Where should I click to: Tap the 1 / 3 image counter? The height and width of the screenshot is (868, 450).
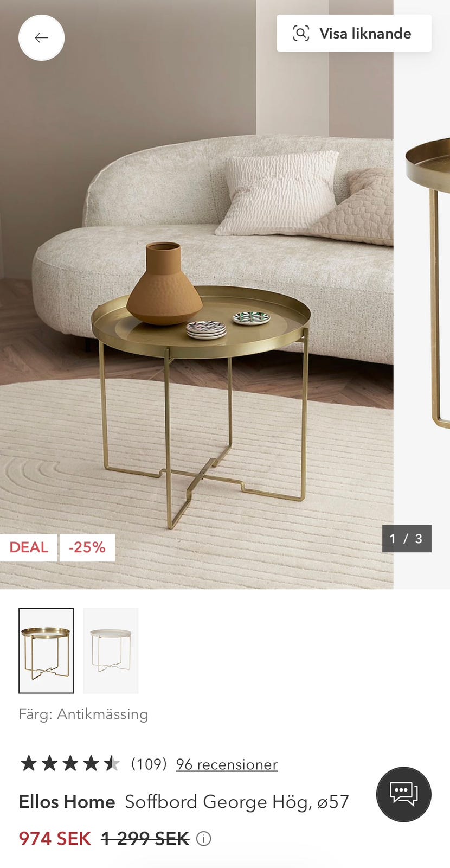click(x=407, y=539)
